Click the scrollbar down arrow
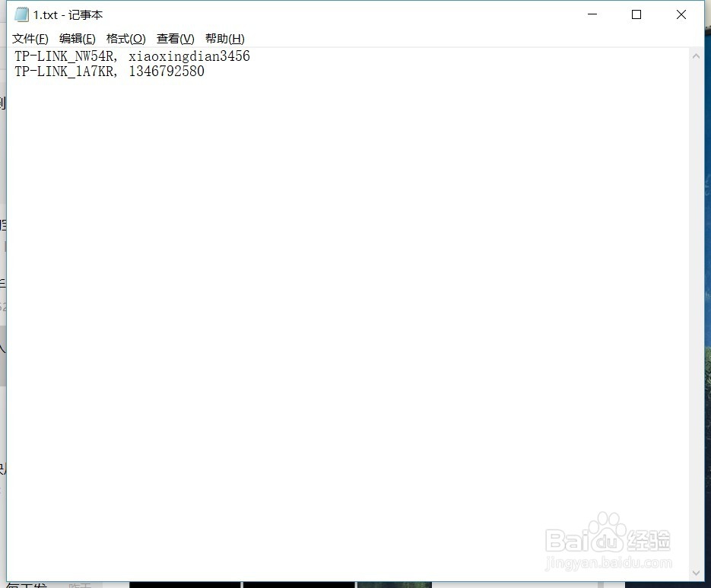 [697, 573]
